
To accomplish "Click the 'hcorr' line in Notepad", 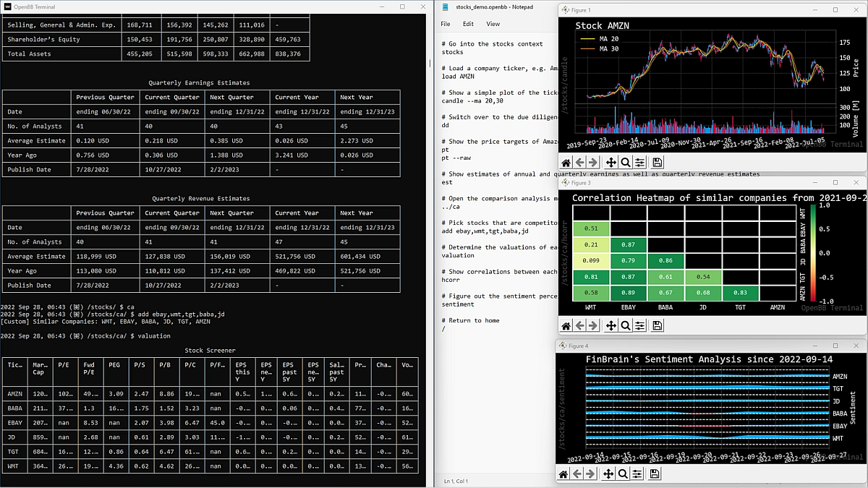I will click(450, 280).
